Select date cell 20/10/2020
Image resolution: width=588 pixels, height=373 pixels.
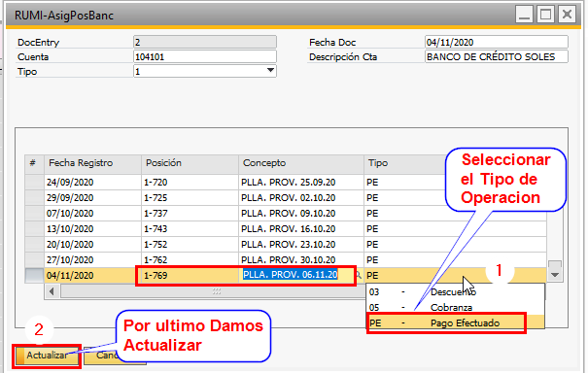pos(92,245)
